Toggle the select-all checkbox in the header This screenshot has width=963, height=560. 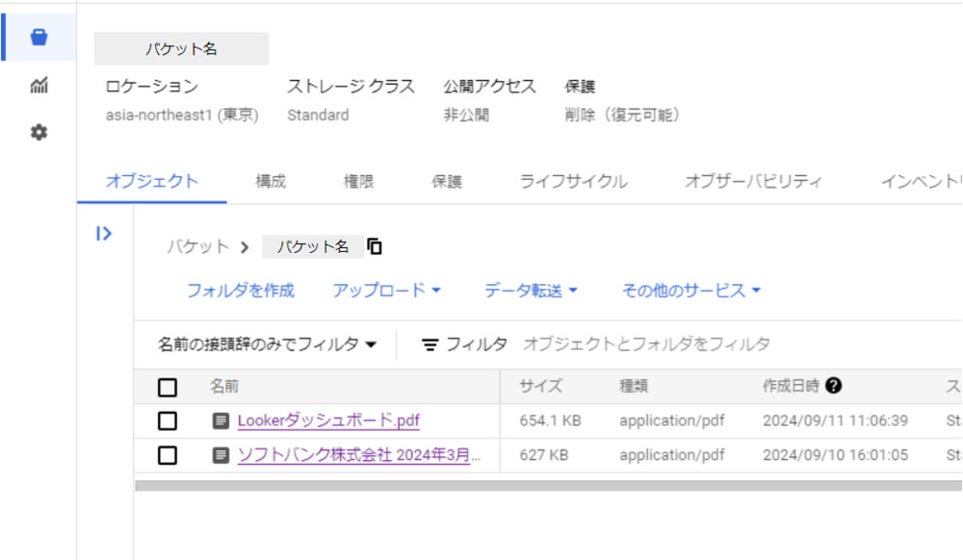(x=168, y=386)
